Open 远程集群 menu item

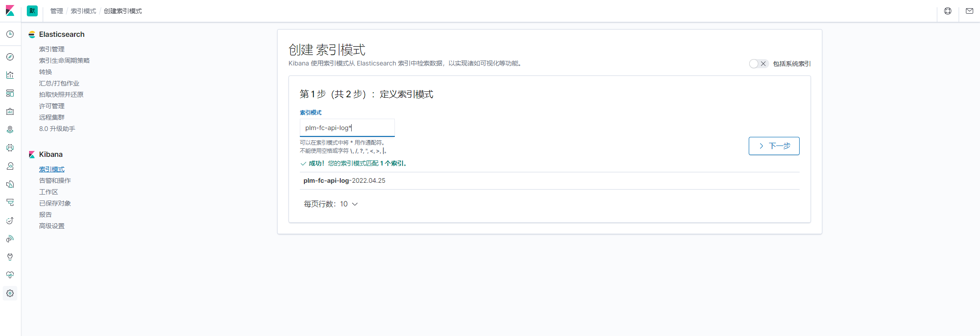52,117
